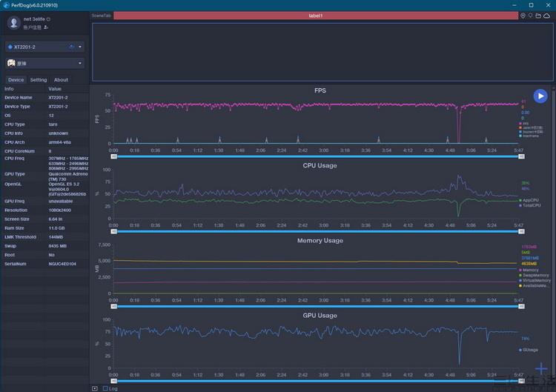Click the account info person icon
556x392 pixels.
pos(46,27)
